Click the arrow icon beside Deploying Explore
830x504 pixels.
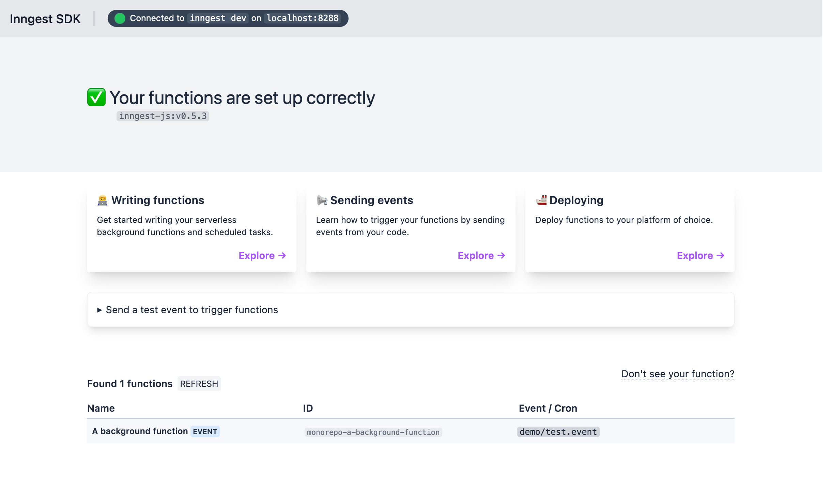pos(720,256)
